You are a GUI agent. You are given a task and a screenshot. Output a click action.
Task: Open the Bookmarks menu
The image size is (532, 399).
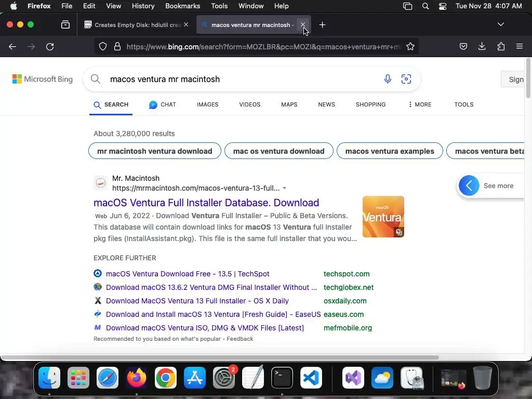click(182, 6)
